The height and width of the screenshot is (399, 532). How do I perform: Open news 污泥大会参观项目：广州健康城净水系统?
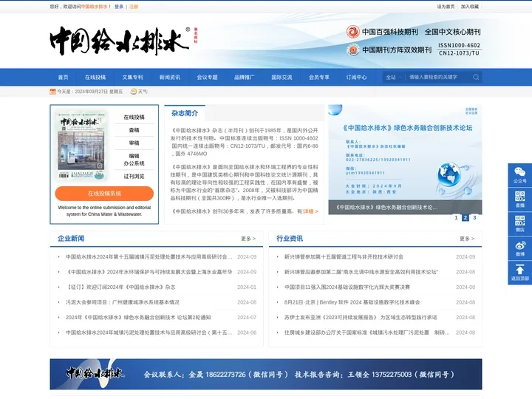[123, 302]
